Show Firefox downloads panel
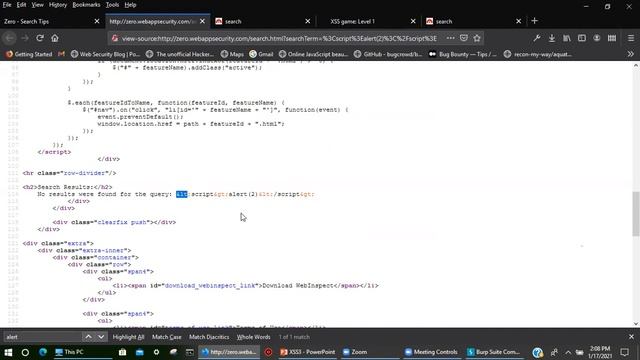Image resolution: width=640 pixels, height=360 pixels. tap(552, 38)
